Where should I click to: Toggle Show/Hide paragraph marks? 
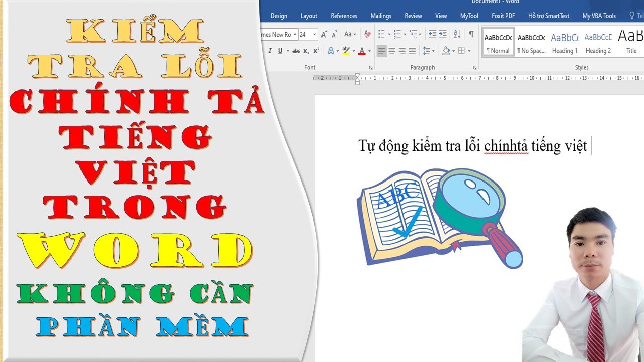coord(471,34)
